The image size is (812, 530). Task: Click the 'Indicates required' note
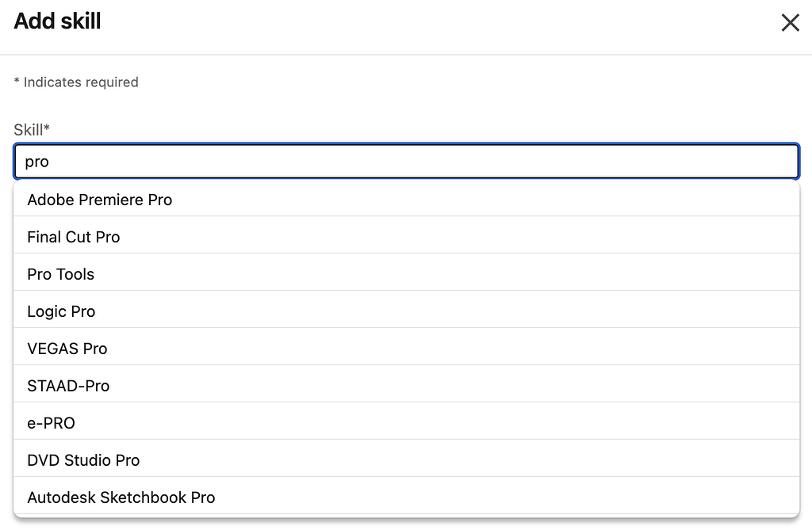(x=76, y=82)
